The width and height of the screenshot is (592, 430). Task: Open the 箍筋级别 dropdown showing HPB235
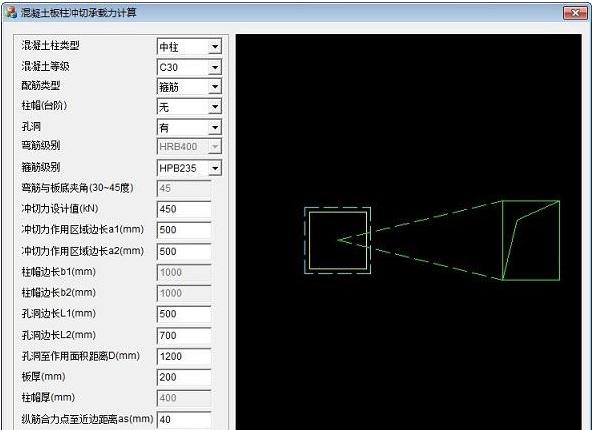[189, 168]
